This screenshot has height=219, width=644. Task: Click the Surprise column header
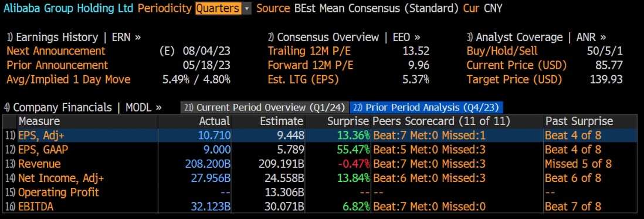[348, 122]
